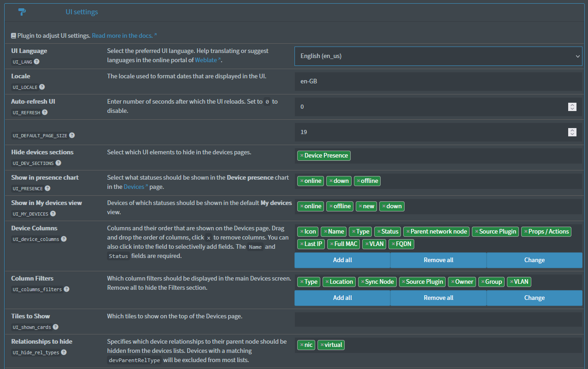The width and height of the screenshot is (588, 369).
Task: Decrease UI_DEFAULT_PAGE_SIZE using the down stepper
Action: point(572,134)
